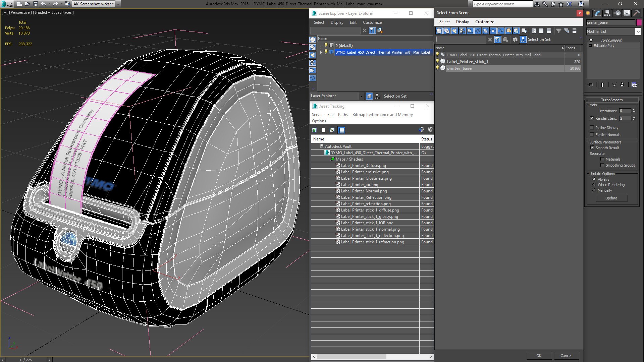Save the current scene file

(x=36, y=4)
